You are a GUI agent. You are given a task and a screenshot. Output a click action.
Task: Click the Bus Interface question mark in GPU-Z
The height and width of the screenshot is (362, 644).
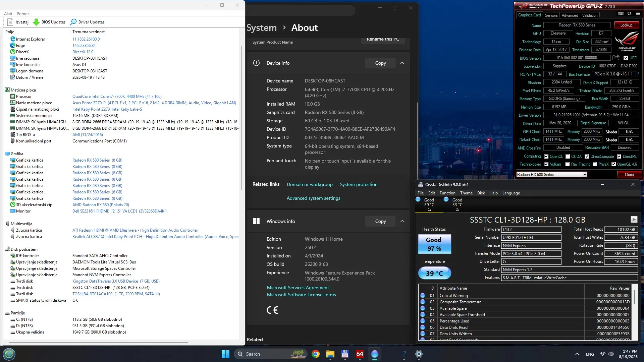coord(638,74)
